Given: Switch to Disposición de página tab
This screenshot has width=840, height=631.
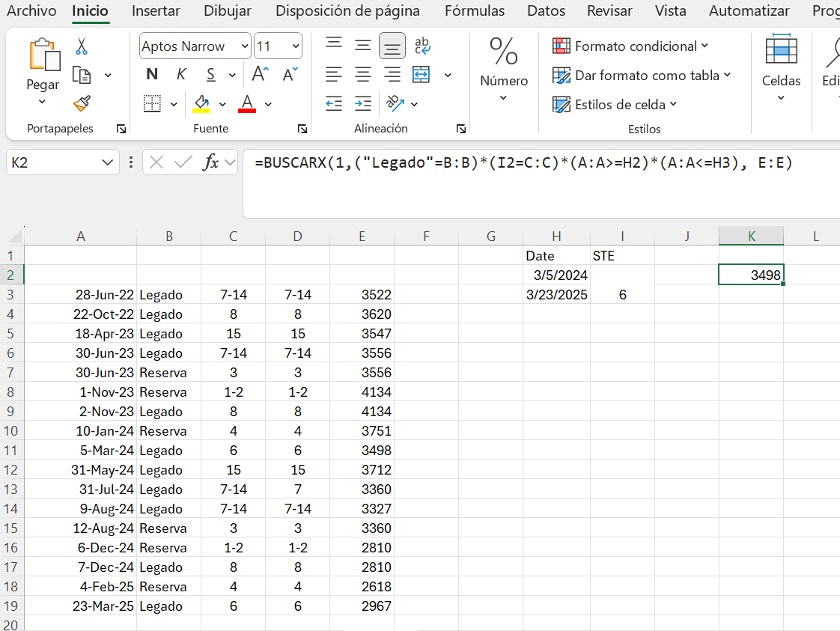Looking at the screenshot, I should click(x=347, y=10).
